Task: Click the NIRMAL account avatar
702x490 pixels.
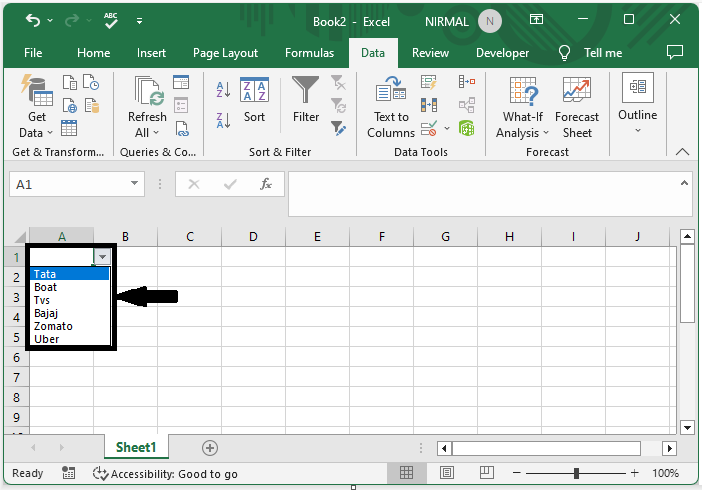Action: (x=490, y=21)
